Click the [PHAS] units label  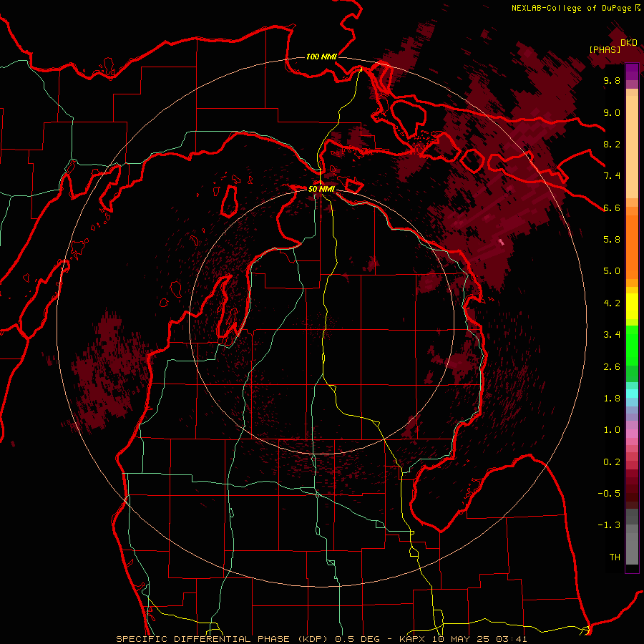click(x=605, y=49)
